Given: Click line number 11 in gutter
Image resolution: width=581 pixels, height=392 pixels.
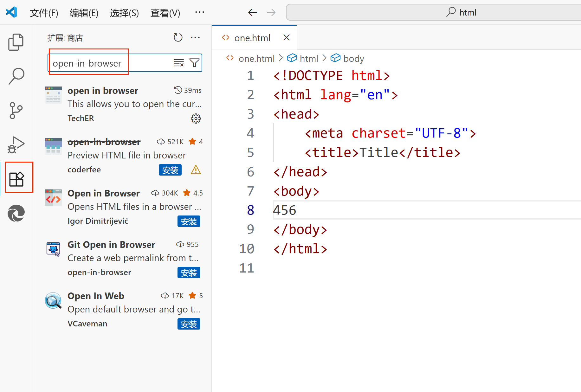Looking at the screenshot, I should pyautogui.click(x=246, y=268).
